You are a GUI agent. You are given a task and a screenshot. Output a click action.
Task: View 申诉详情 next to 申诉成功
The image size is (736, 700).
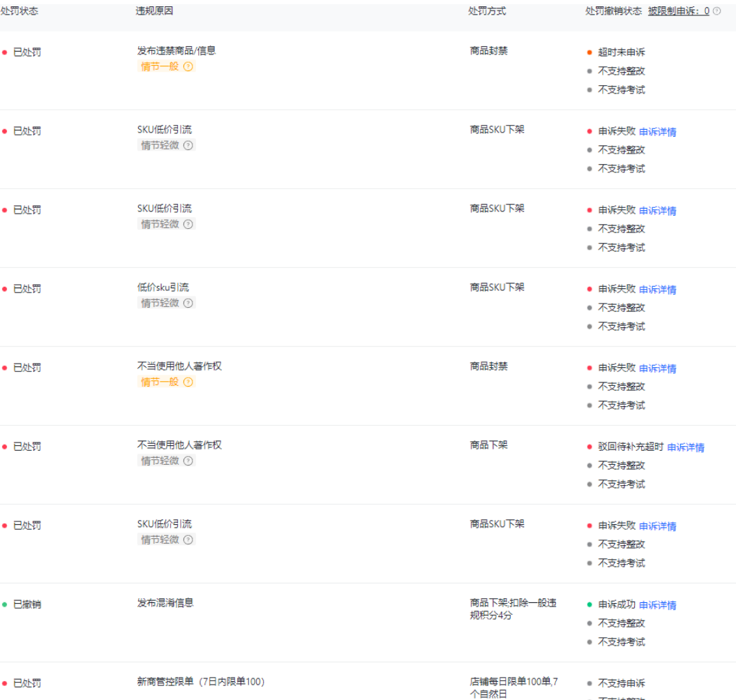(x=658, y=605)
